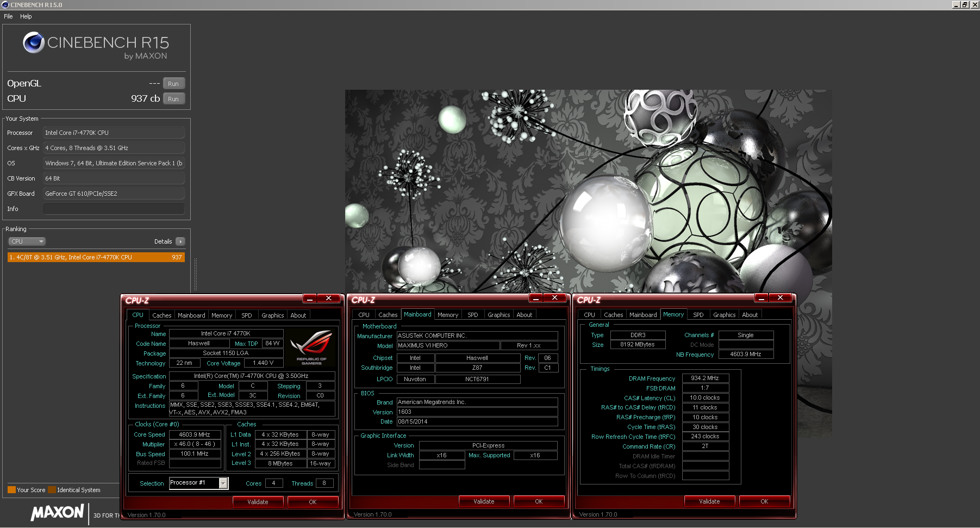The height and width of the screenshot is (528, 980).
Task: Switch to Caches tab in first CPU-Z window
Action: pos(161,315)
